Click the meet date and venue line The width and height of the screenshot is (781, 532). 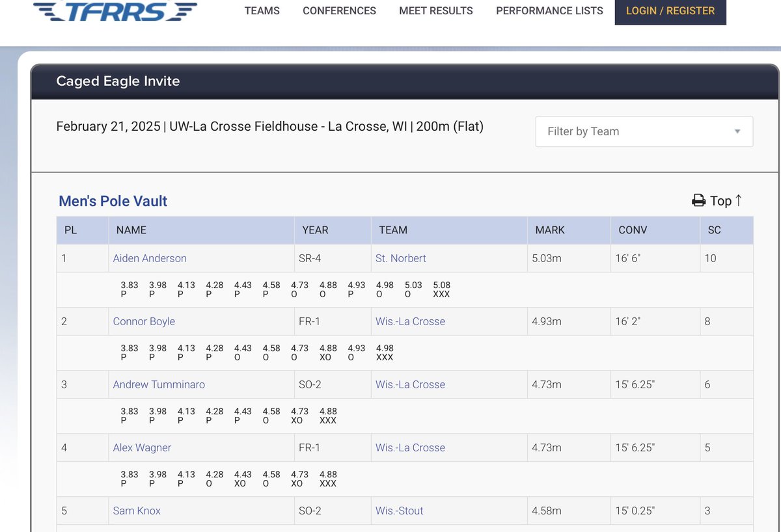click(x=270, y=126)
